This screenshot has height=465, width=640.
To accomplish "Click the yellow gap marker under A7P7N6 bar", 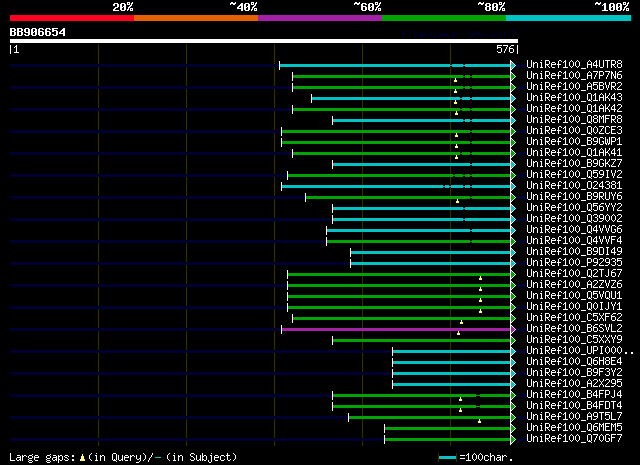I will click(x=456, y=80).
